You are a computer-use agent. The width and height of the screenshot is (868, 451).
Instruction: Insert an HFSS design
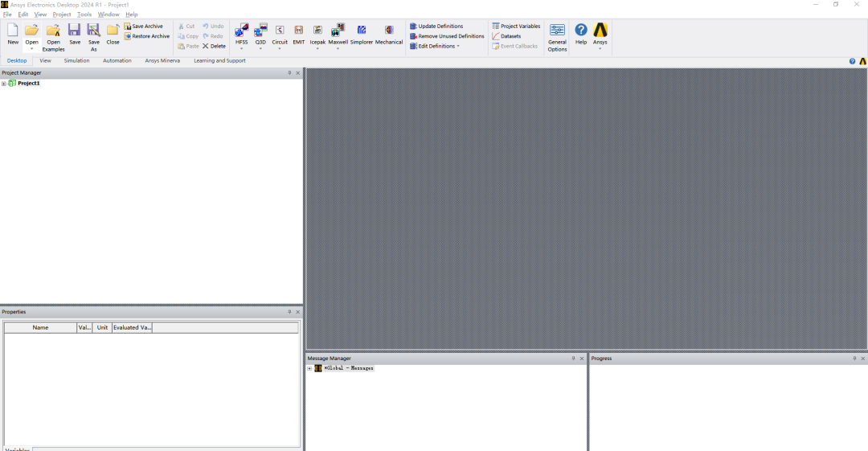241,30
